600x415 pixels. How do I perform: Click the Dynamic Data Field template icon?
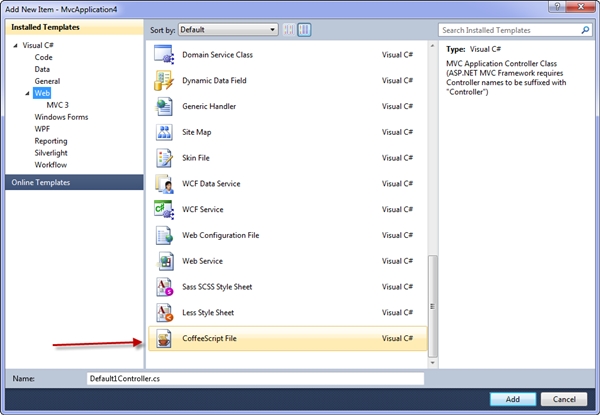pos(164,80)
